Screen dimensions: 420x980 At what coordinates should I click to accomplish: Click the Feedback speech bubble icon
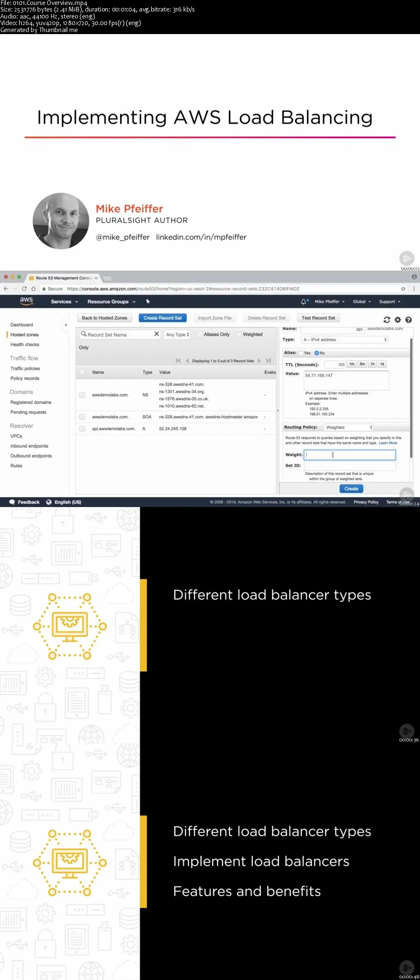point(12,502)
